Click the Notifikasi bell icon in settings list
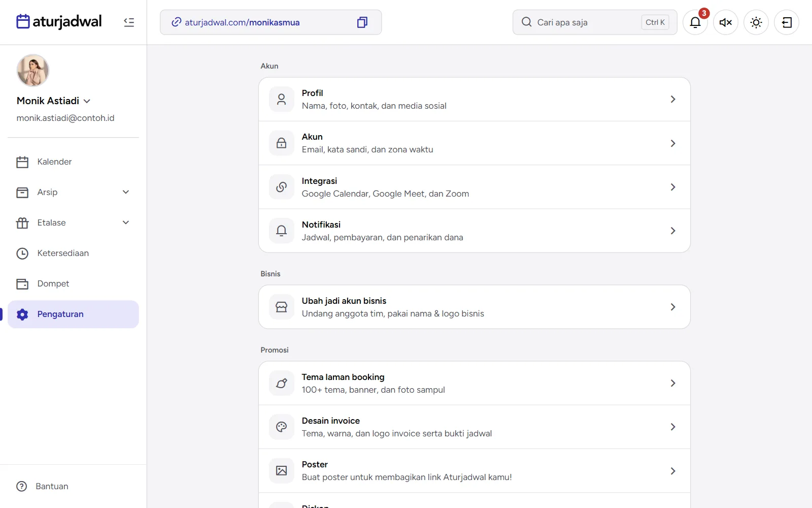This screenshot has height=508, width=812. (x=282, y=231)
